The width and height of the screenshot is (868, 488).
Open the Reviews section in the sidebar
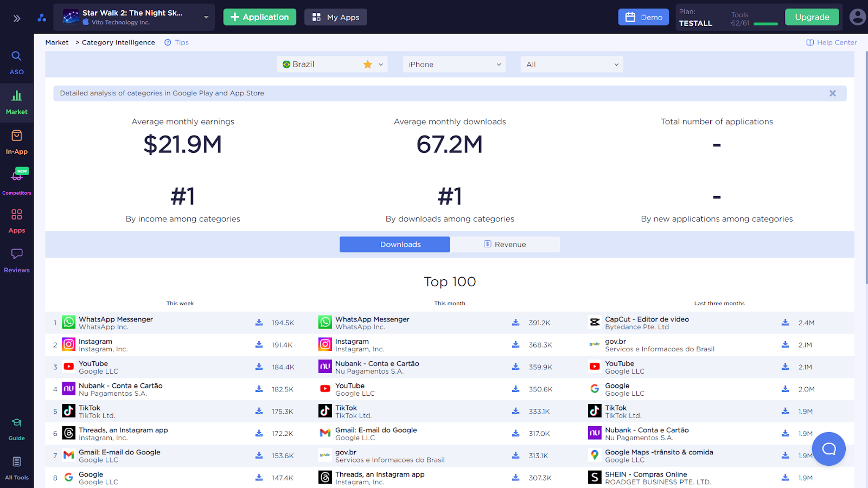click(17, 261)
